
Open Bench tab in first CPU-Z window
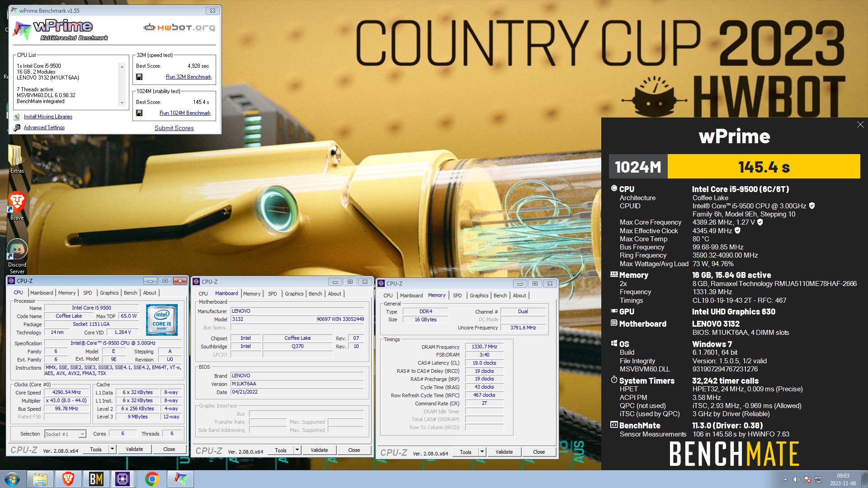point(131,293)
